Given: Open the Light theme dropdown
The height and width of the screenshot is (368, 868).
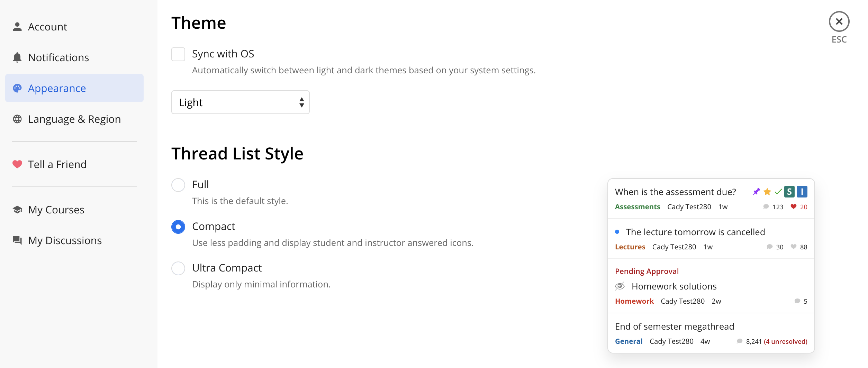Looking at the screenshot, I should (x=240, y=102).
